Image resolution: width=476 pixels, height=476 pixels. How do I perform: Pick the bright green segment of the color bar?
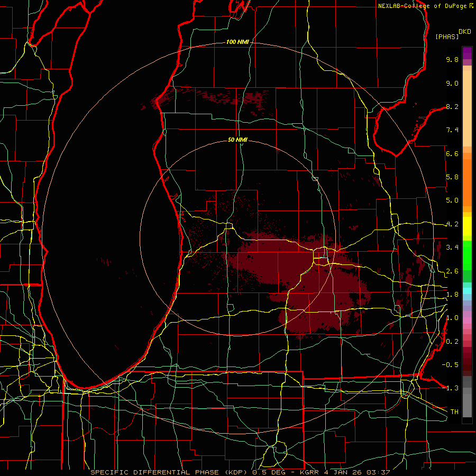[x=467, y=255]
